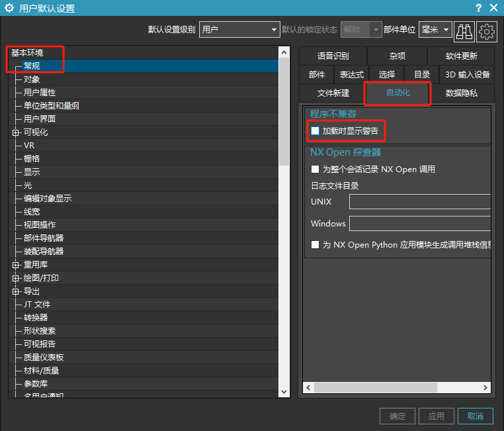
Task: Click the help question mark icon
Action: point(478,8)
